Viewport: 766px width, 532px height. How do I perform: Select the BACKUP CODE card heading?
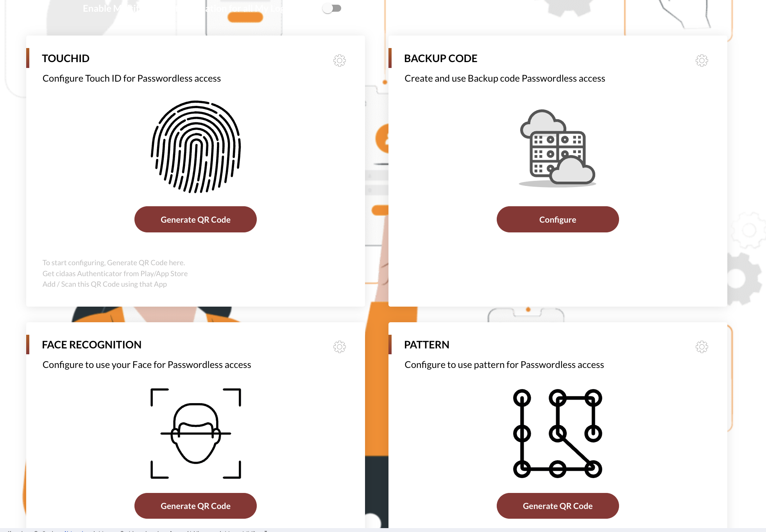[x=440, y=58]
